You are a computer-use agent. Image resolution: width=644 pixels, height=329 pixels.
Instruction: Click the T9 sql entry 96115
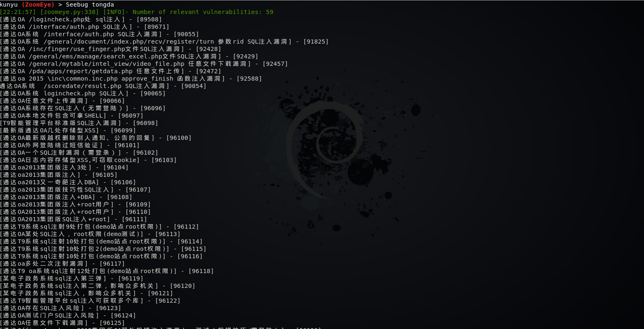point(103,249)
